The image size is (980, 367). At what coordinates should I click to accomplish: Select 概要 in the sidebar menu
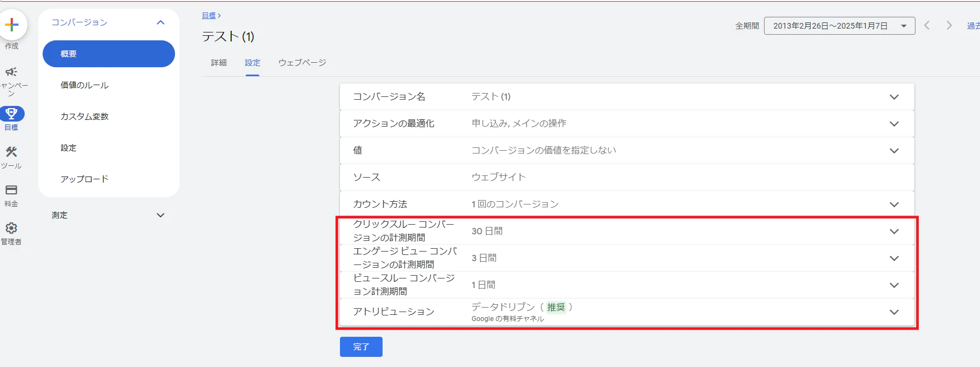[109, 54]
